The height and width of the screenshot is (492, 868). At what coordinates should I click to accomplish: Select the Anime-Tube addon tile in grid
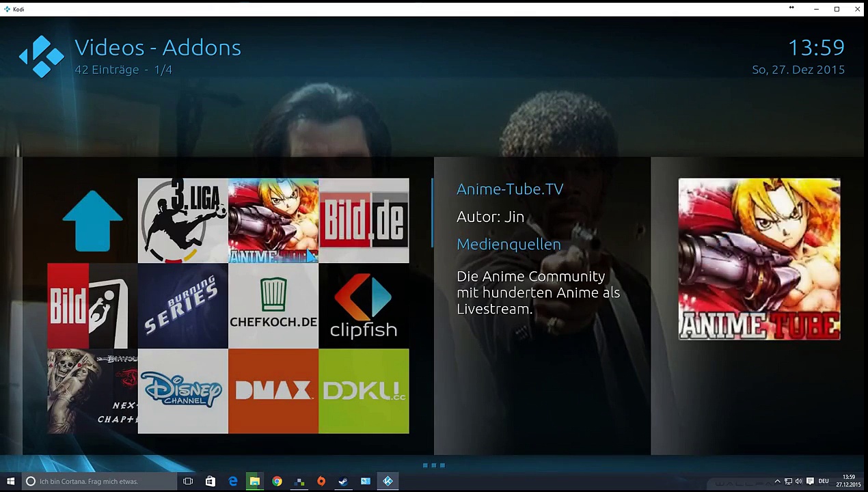[273, 221]
